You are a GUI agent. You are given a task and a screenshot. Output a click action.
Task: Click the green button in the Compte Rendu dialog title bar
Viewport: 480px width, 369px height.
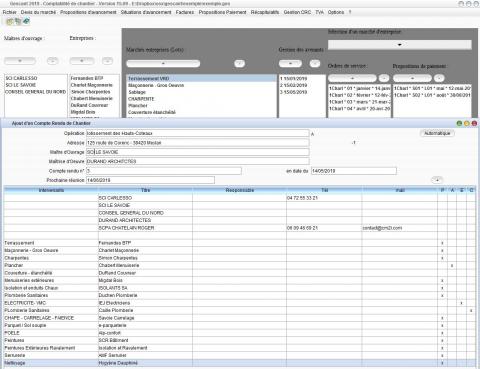click(x=459, y=123)
